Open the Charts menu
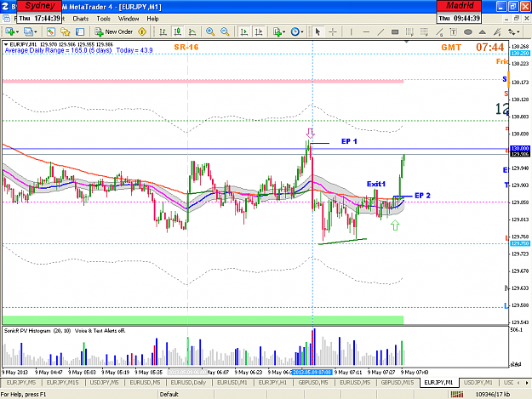This screenshot has width=532, height=399. tap(81, 19)
